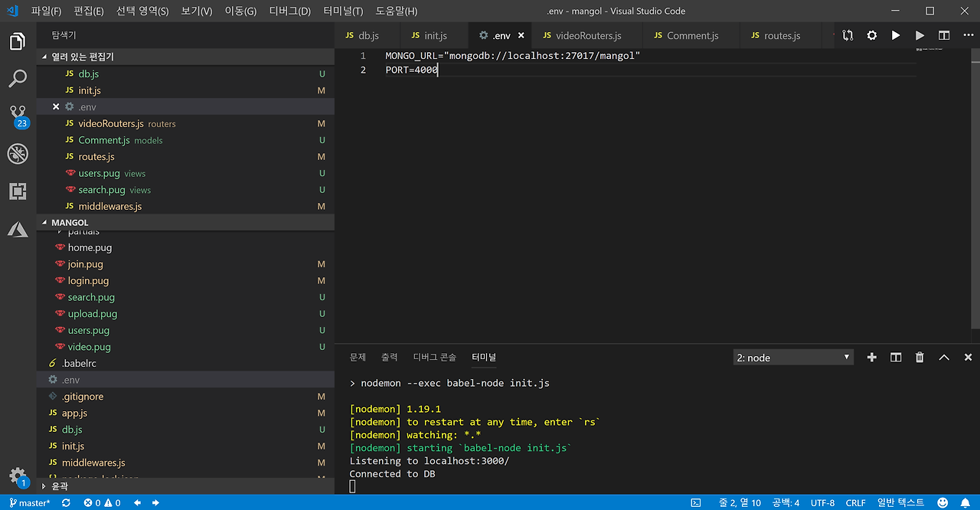Screen dimensions: 980x510
Task: Toggle maximized terminal panel with the chevron
Action: [944, 358]
